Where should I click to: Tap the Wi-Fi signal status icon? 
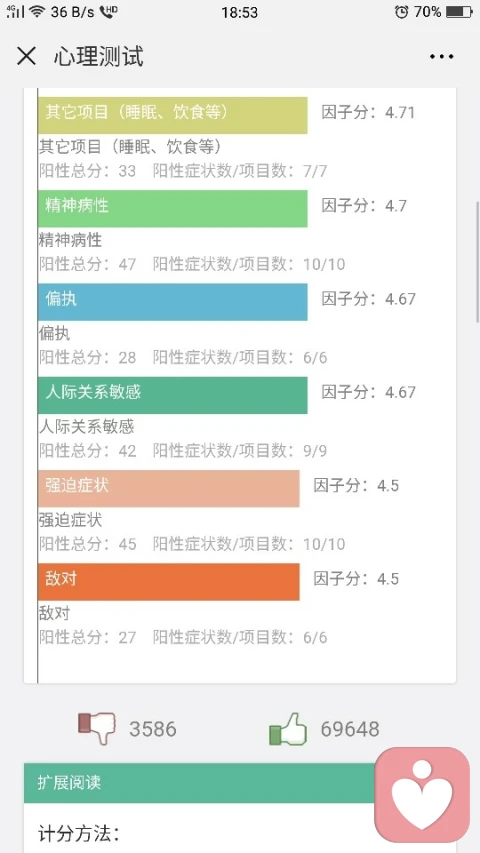tap(37, 11)
